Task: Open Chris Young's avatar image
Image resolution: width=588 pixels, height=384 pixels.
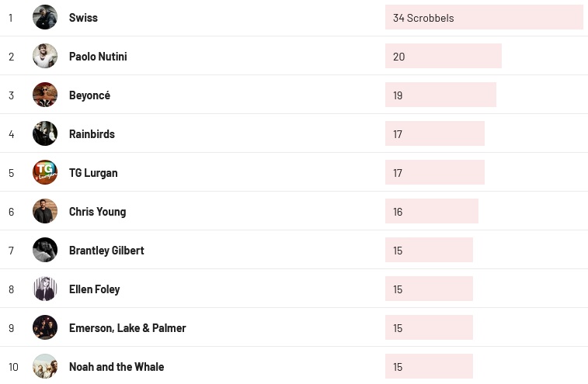Action: pyautogui.click(x=45, y=211)
